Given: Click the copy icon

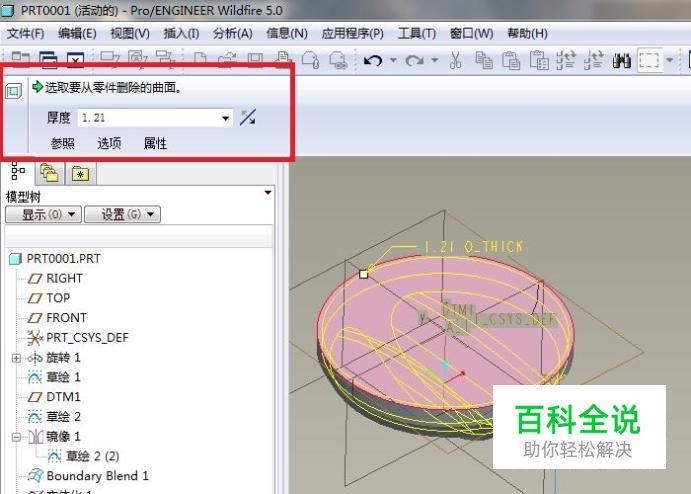Looking at the screenshot, I should (484, 60).
